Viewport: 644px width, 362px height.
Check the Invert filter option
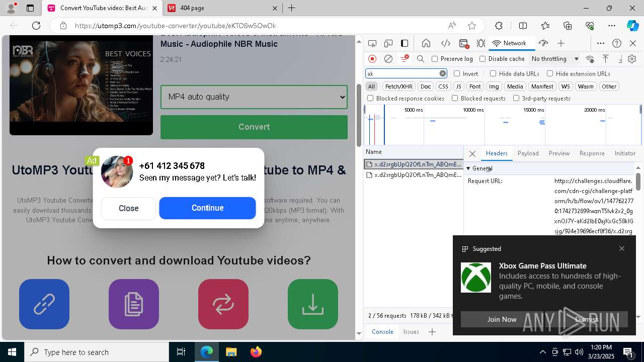click(x=457, y=73)
